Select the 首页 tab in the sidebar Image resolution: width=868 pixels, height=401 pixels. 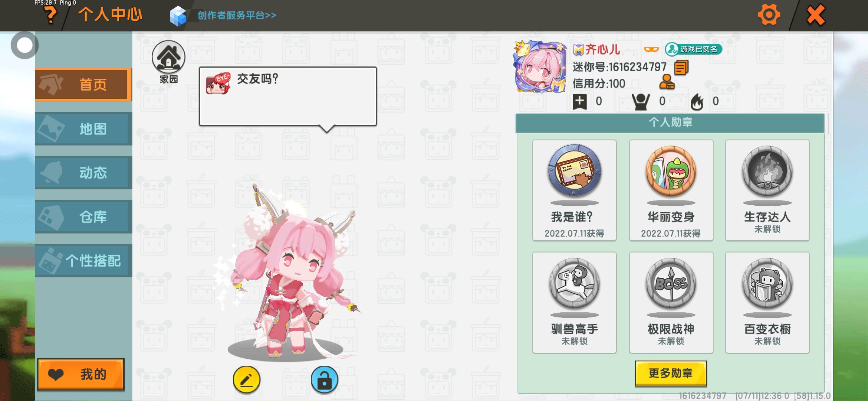(83, 85)
